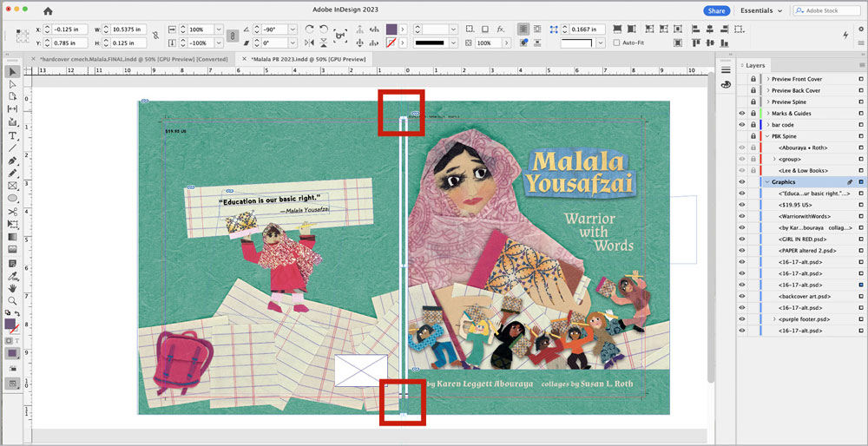The height and width of the screenshot is (446, 868).
Task: Click the Align Left Edges icon
Action: (x=696, y=29)
